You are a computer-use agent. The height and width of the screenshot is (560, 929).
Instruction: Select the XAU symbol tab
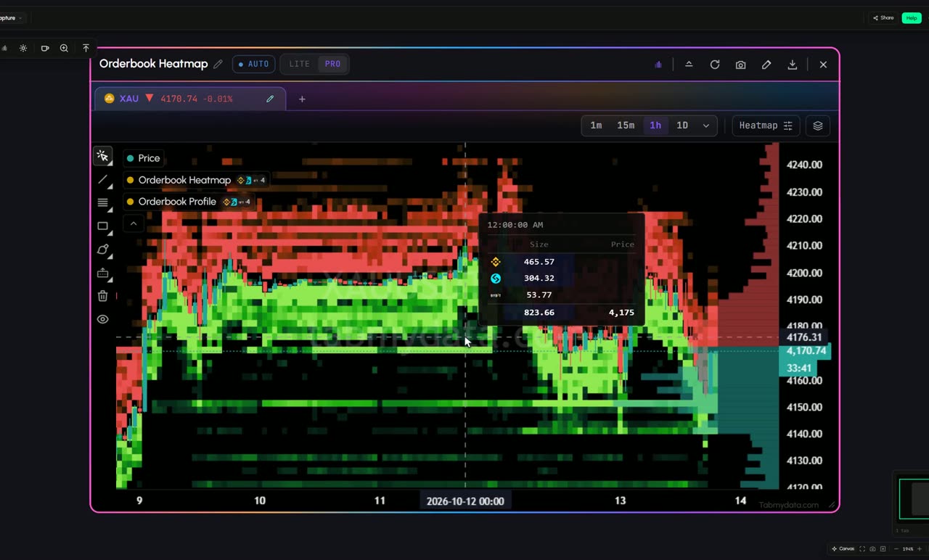coord(190,99)
